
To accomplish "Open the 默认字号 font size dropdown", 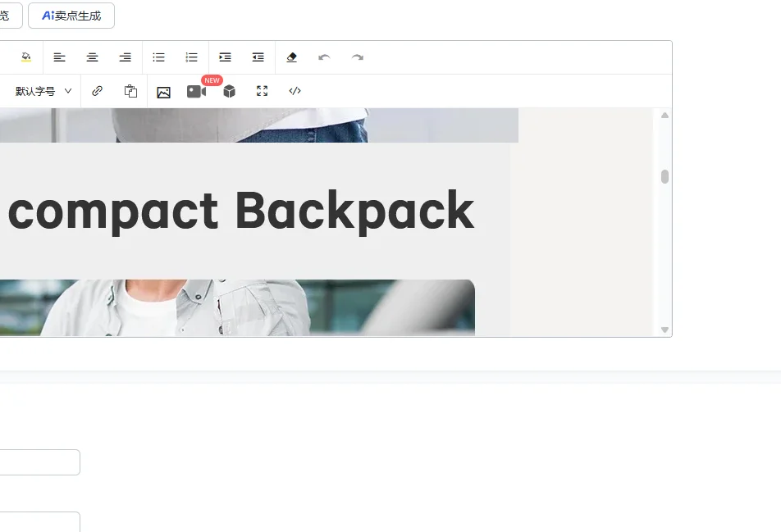I will point(43,91).
